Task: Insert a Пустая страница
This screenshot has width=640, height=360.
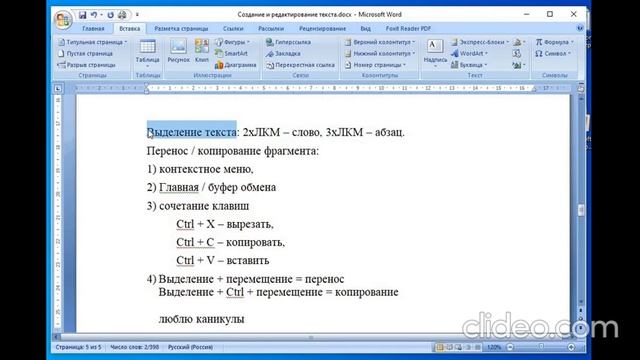Action: (86, 53)
